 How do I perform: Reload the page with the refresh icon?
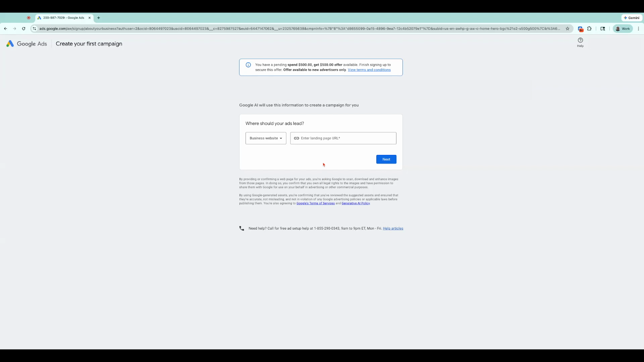point(24,29)
